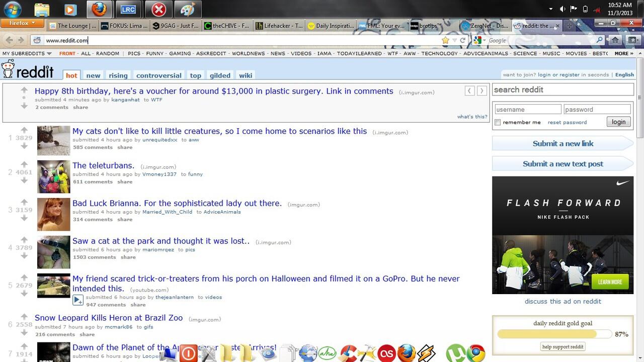Expand the GoPro video inline player
This screenshot has height=362, width=644.
point(78,300)
